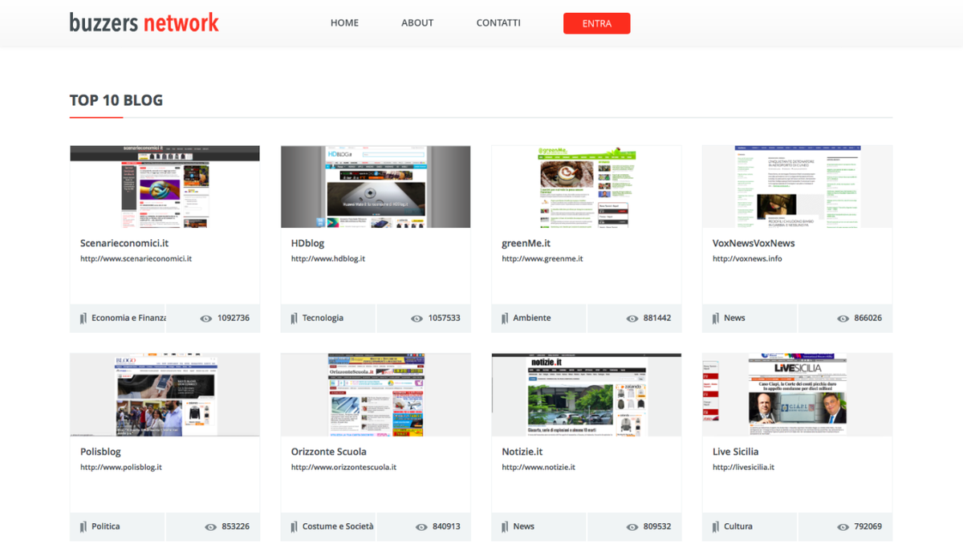The height and width of the screenshot is (560, 963).
Task: Follow the http://www.notizie.it URL
Action: point(538,467)
